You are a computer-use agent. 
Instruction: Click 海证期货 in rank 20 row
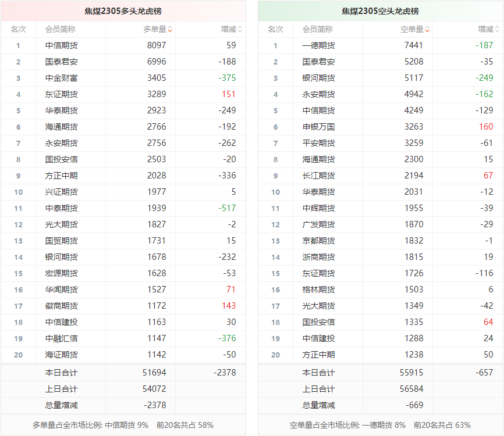(x=61, y=355)
